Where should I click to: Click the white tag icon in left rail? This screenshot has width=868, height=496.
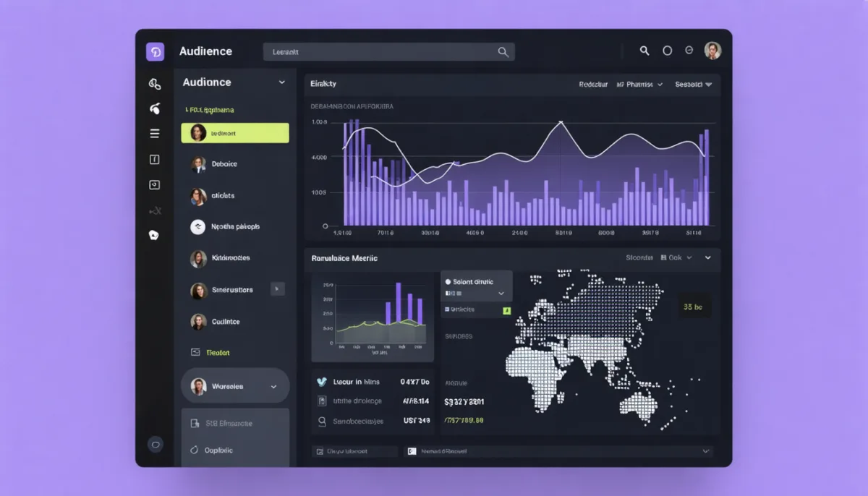click(153, 235)
